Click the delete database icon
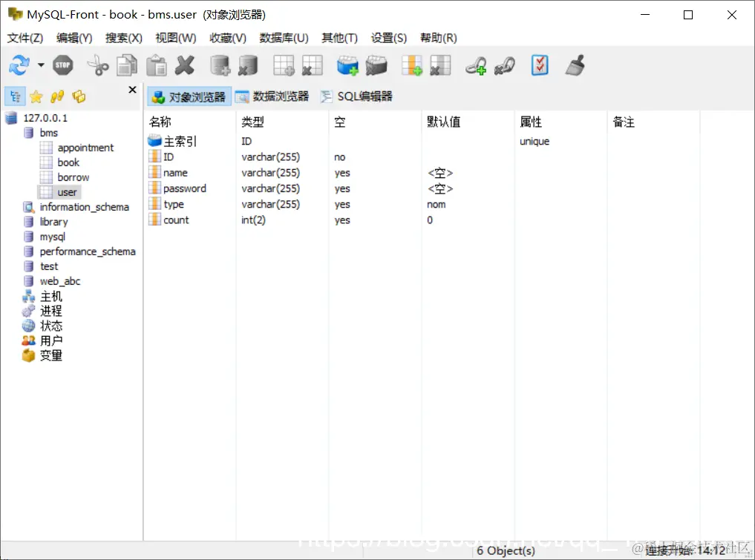 tap(249, 65)
